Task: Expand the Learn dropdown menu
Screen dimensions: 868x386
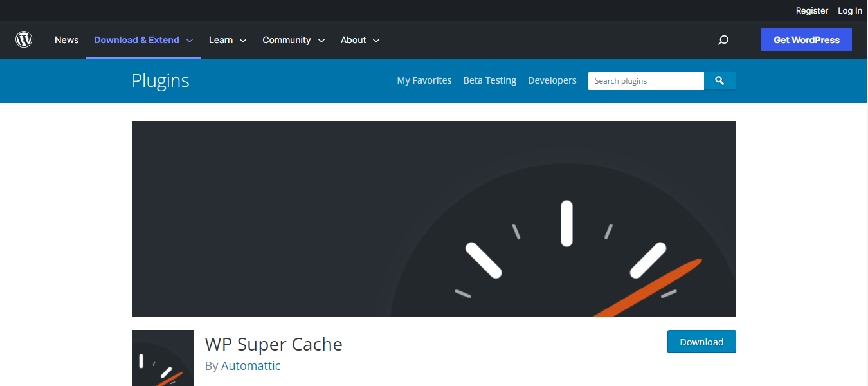Action: [228, 40]
